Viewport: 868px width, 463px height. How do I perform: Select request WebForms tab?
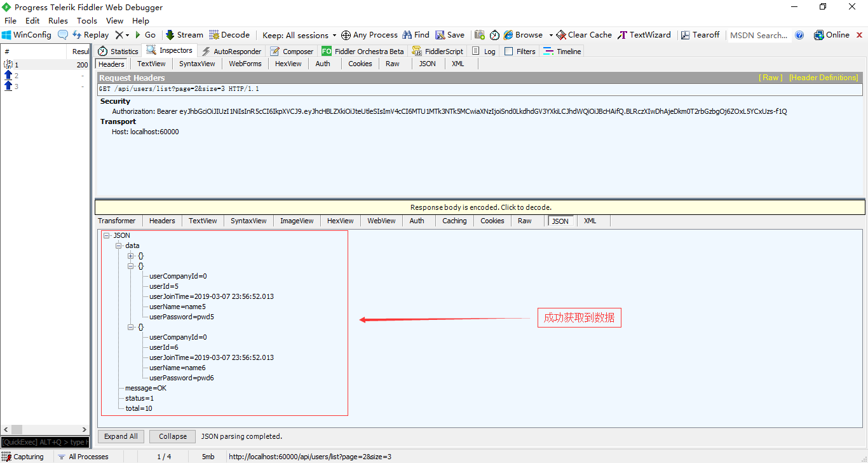coord(245,64)
